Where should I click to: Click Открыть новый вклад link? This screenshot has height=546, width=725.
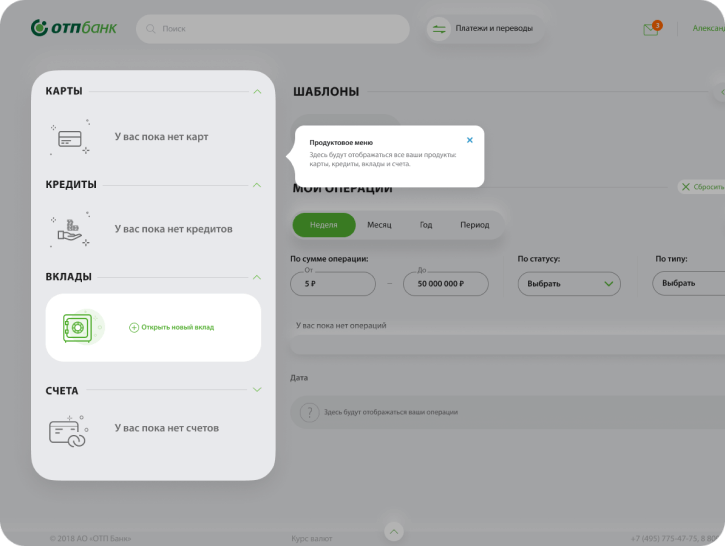(x=172, y=327)
